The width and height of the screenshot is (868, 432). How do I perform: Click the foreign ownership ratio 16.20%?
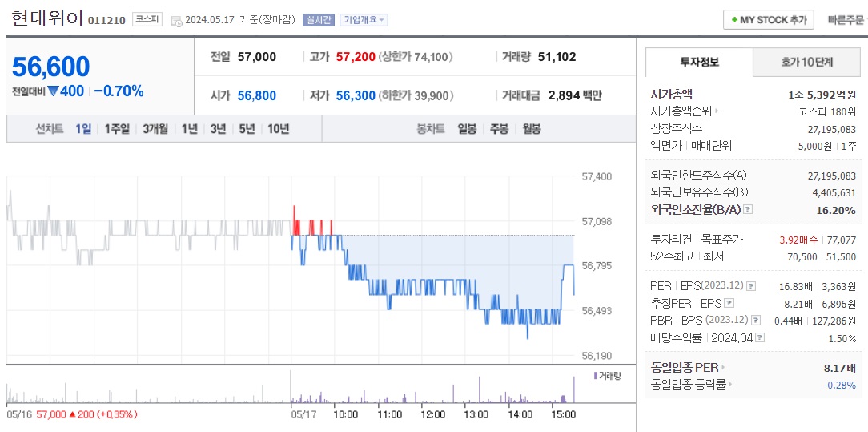click(x=836, y=210)
